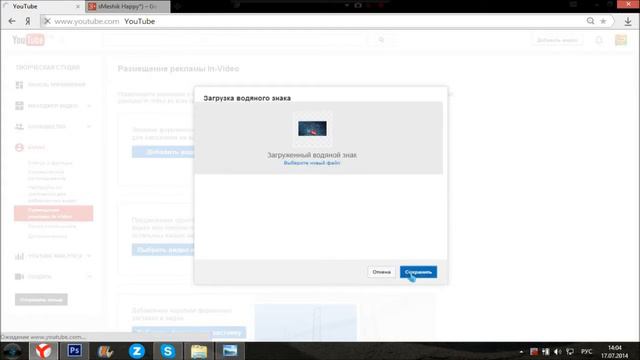Open the YouTube notifications bell
Viewport: 640px width, 360px height.
pos(599,40)
